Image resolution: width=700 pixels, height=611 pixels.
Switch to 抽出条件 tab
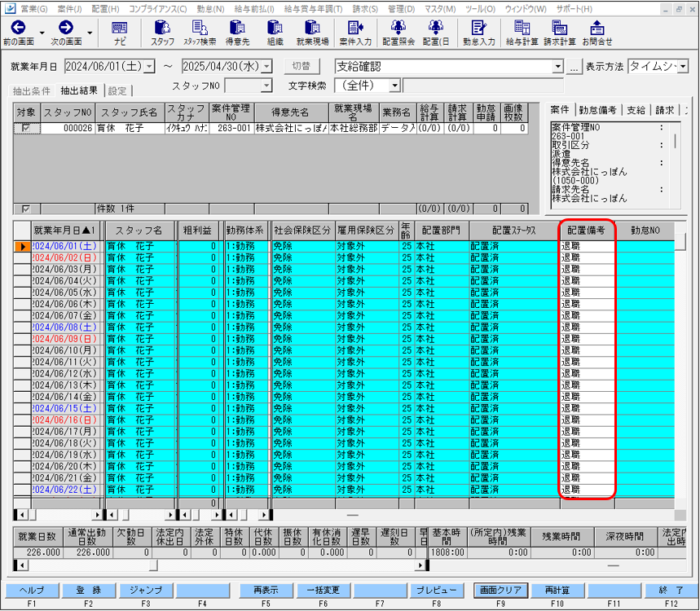pos(32,91)
